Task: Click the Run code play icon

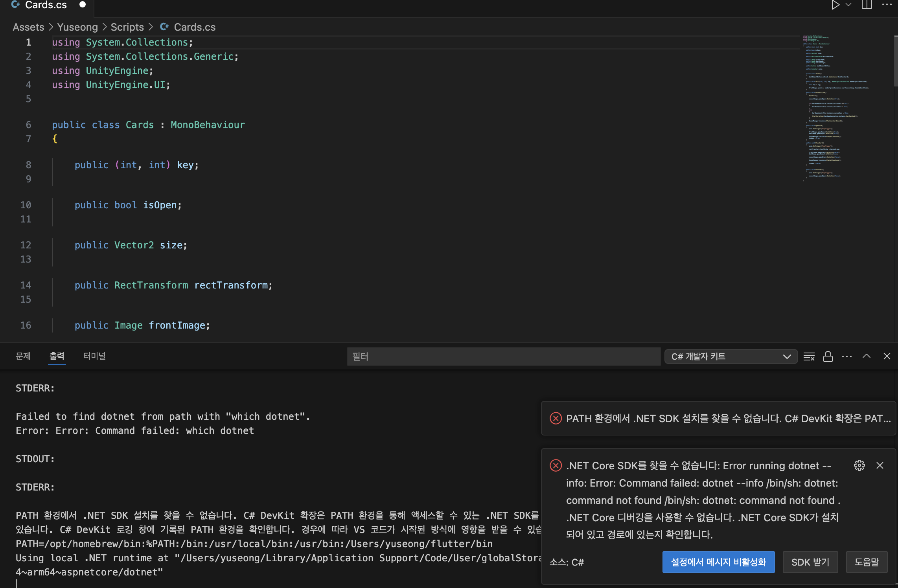Action: tap(835, 5)
